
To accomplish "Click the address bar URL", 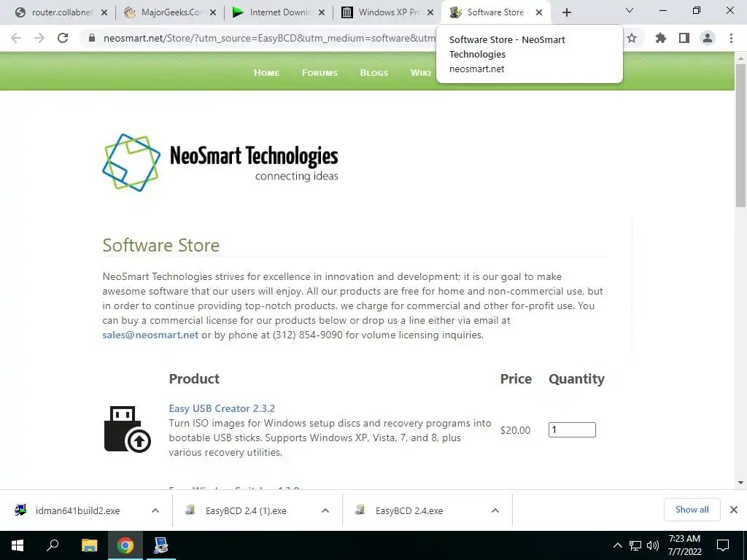I will click(x=269, y=38).
